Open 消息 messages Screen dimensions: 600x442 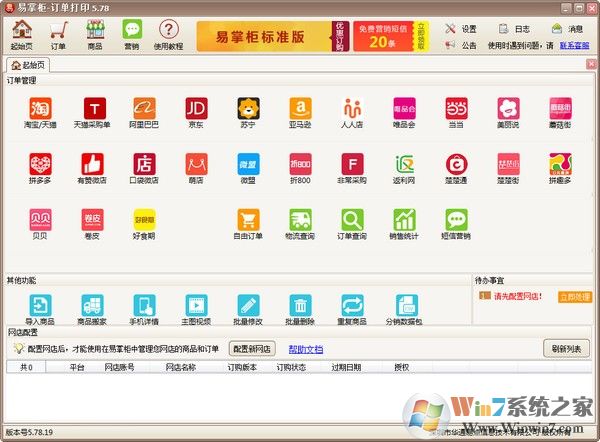568,29
